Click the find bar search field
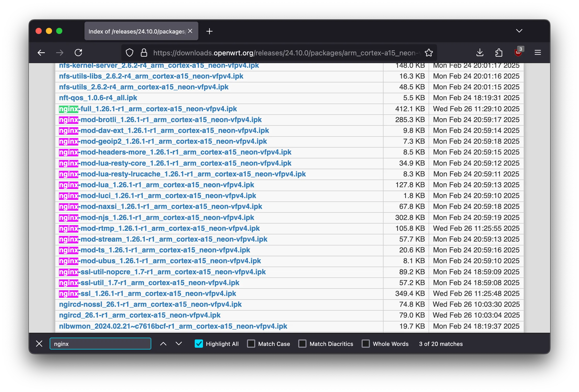579x392 pixels. tap(100, 344)
